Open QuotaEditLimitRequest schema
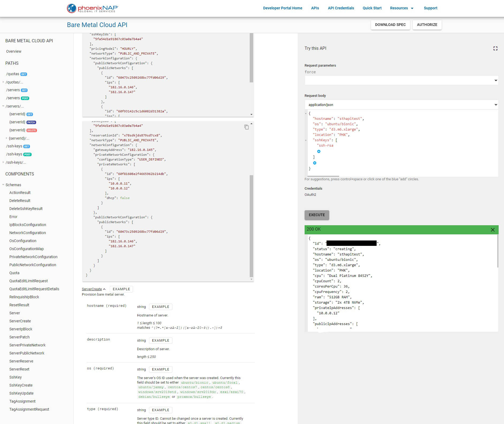This screenshot has height=424, width=504. [29, 281]
